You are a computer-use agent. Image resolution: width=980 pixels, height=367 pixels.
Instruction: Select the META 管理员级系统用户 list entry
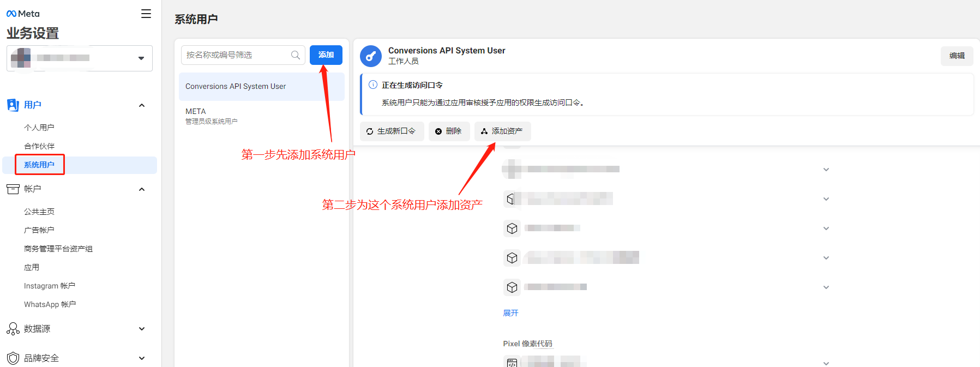(262, 116)
